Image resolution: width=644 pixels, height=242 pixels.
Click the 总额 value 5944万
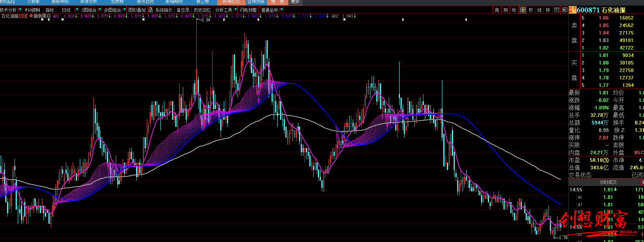[600, 123]
